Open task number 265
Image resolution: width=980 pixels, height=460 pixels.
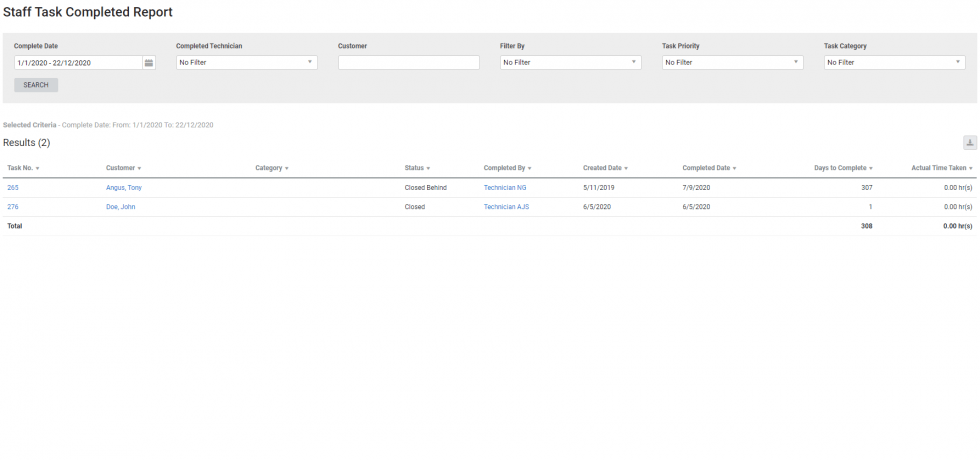(x=13, y=187)
